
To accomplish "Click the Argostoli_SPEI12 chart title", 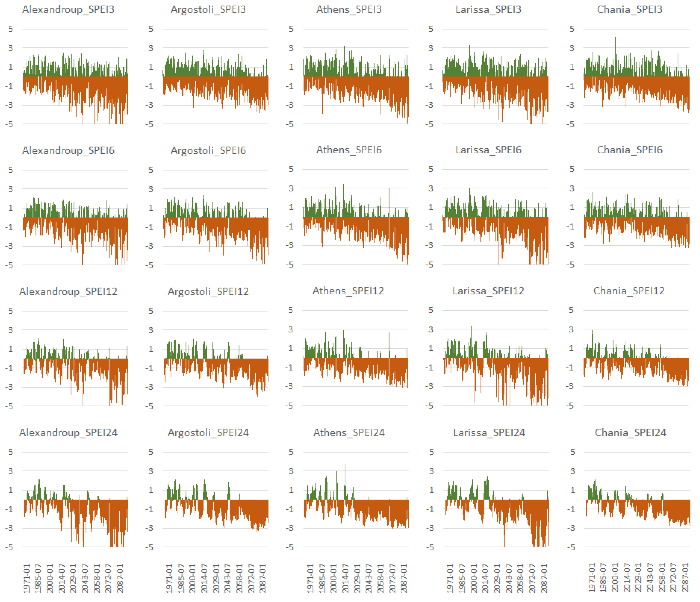I will pyautogui.click(x=208, y=291).
